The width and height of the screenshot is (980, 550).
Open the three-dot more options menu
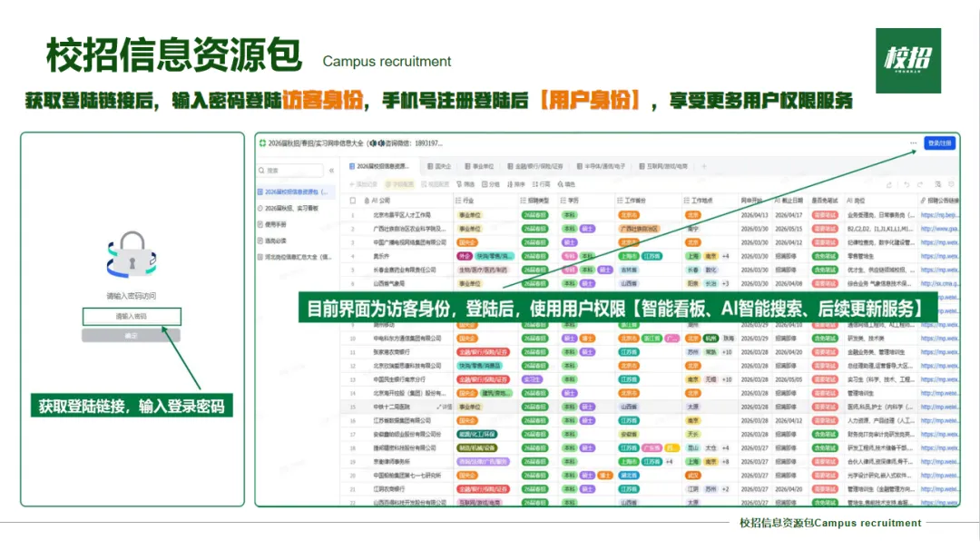tap(913, 143)
